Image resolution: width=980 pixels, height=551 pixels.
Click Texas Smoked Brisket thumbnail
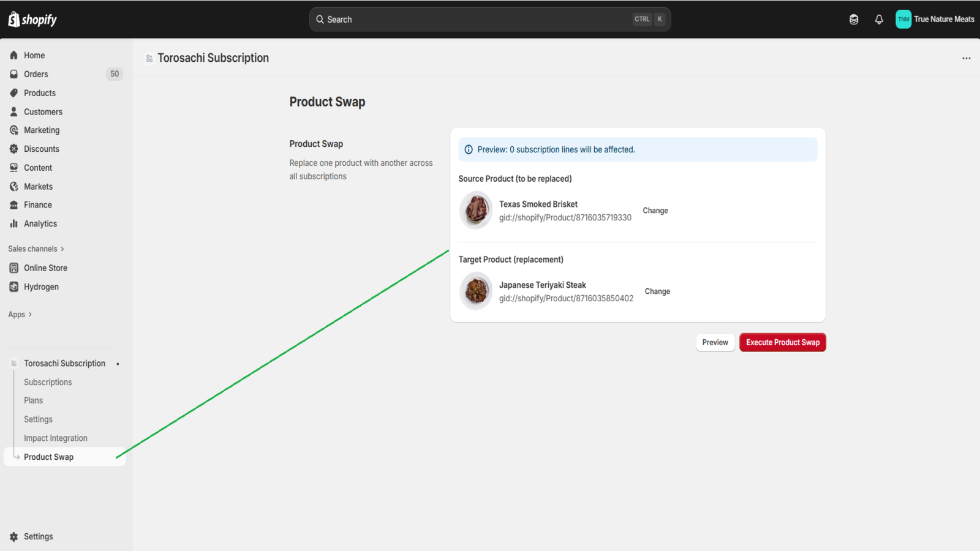pyautogui.click(x=476, y=210)
